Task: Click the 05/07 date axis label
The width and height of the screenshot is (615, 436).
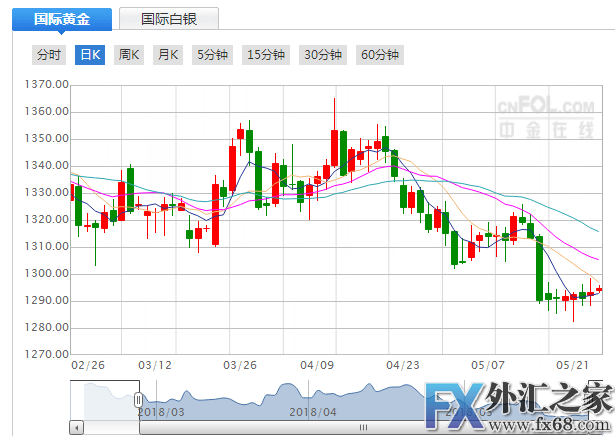Action: click(x=488, y=365)
